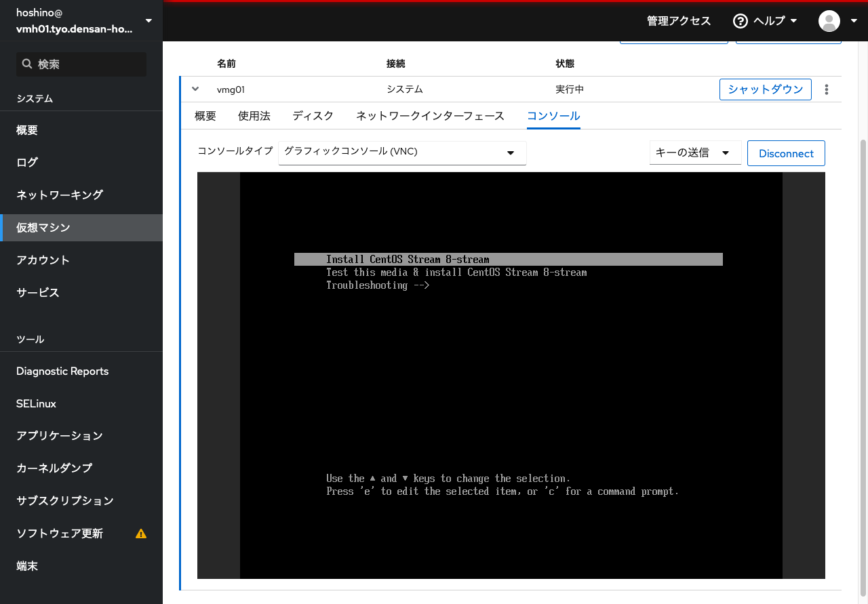Switch to the ネットワークインターフェース tab

click(x=430, y=116)
